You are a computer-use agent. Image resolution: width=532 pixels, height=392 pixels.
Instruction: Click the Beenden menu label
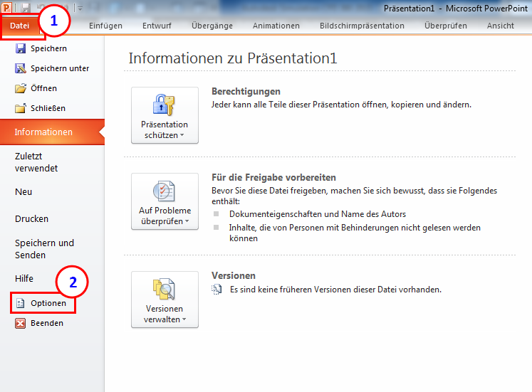coord(47,323)
